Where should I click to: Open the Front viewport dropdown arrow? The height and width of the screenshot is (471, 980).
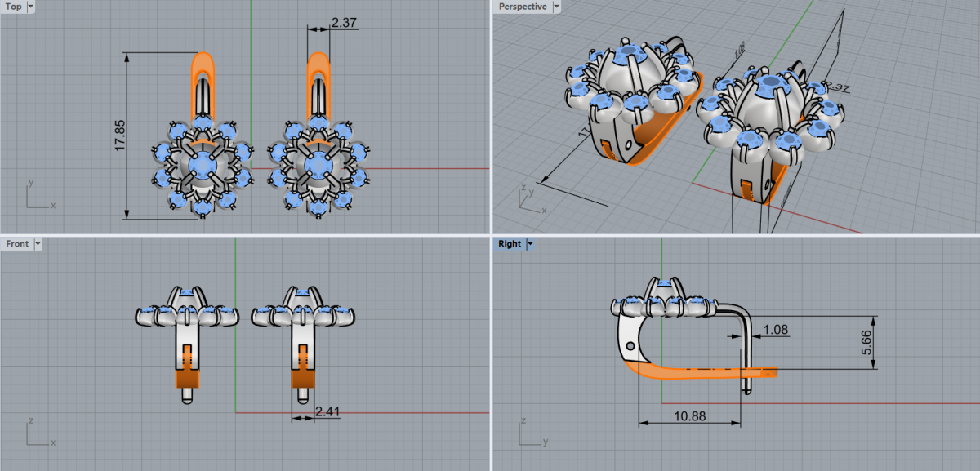tap(38, 243)
